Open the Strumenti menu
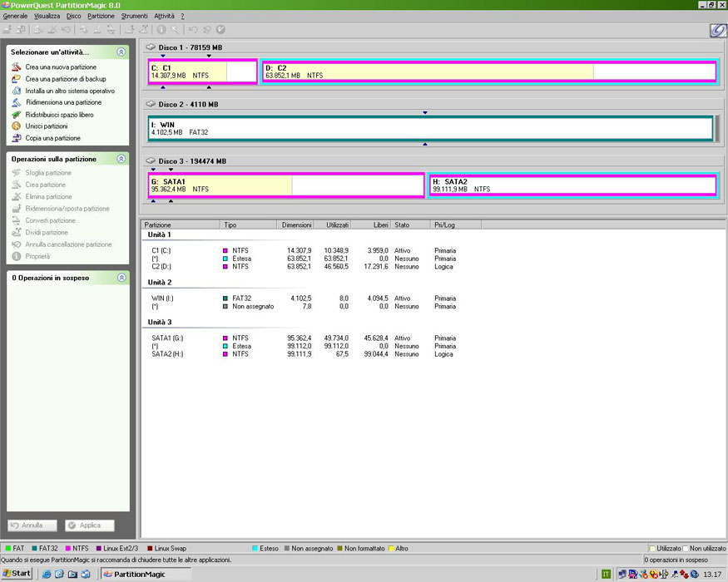728x582 pixels. 134,16
